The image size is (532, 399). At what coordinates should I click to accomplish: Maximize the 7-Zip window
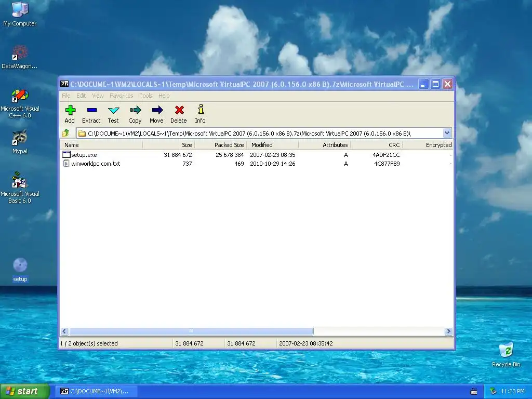[436, 84]
